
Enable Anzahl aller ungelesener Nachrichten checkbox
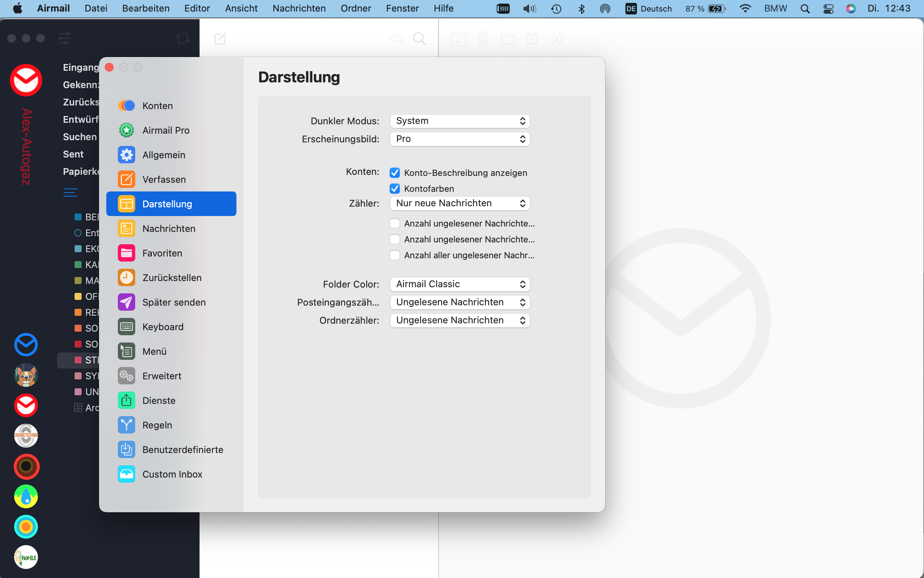click(x=395, y=255)
